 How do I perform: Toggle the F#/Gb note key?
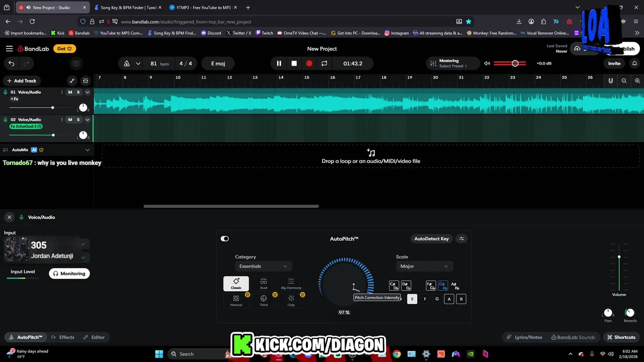[431, 286]
